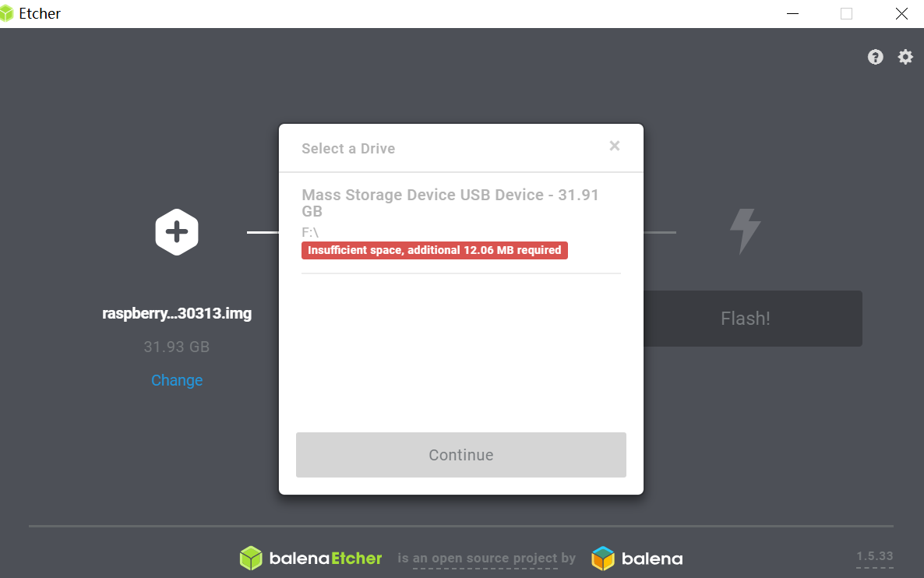Click the Change image link
This screenshot has width=924, height=578.
(177, 380)
